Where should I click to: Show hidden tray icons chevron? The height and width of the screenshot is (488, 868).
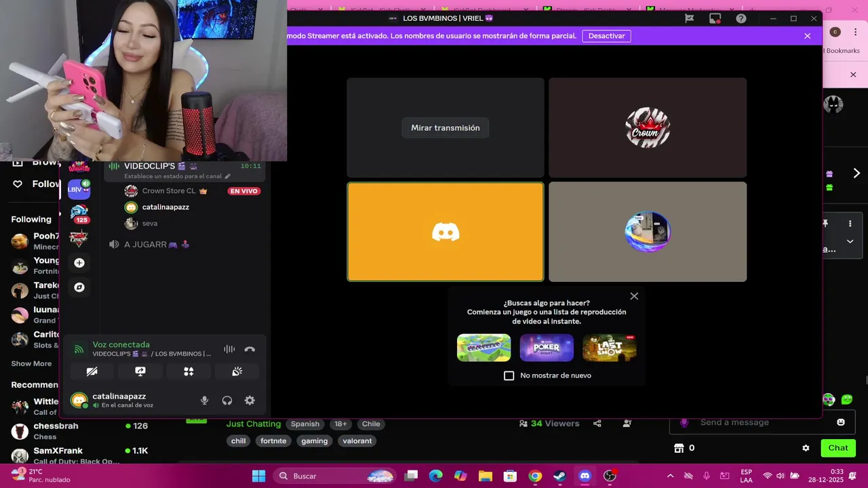click(x=670, y=476)
